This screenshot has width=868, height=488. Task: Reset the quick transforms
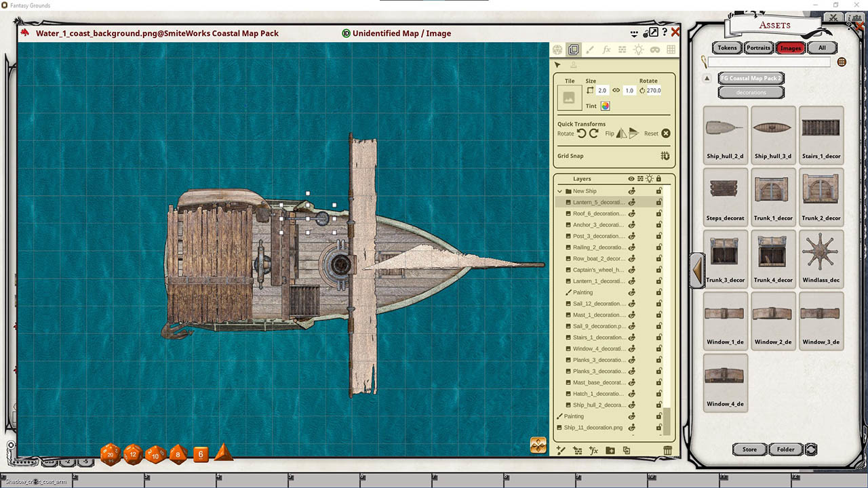click(665, 134)
